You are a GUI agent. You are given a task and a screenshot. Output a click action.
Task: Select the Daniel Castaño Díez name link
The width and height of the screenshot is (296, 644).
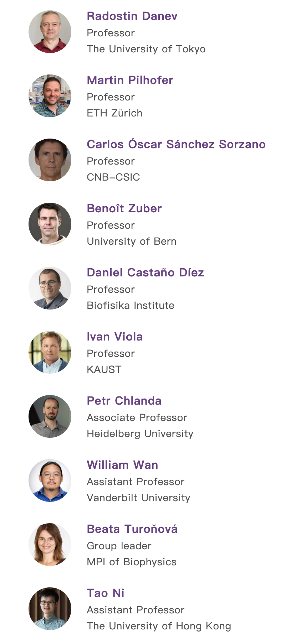pos(145,272)
